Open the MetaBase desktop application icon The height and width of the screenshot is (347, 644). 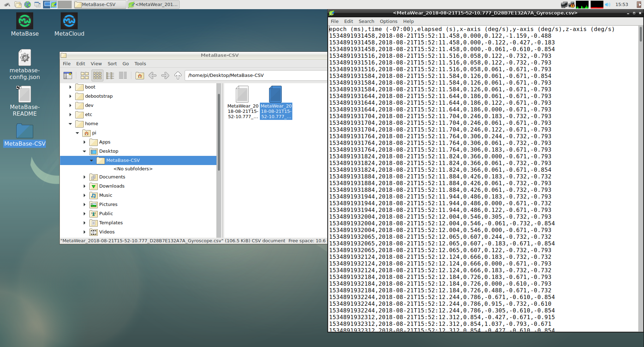coord(25,25)
